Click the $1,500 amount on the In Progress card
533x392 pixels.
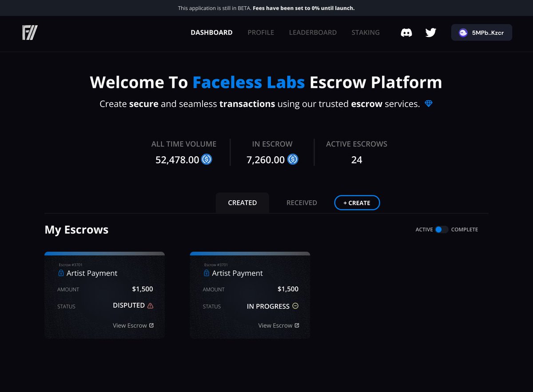pyautogui.click(x=288, y=289)
